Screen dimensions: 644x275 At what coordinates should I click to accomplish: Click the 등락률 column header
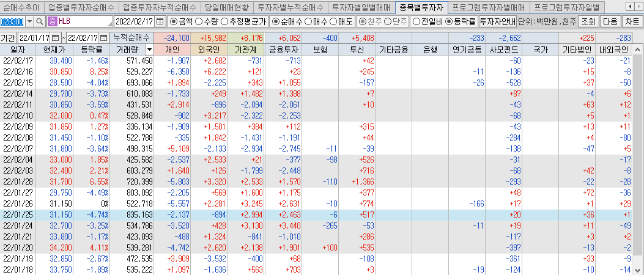tap(92, 50)
